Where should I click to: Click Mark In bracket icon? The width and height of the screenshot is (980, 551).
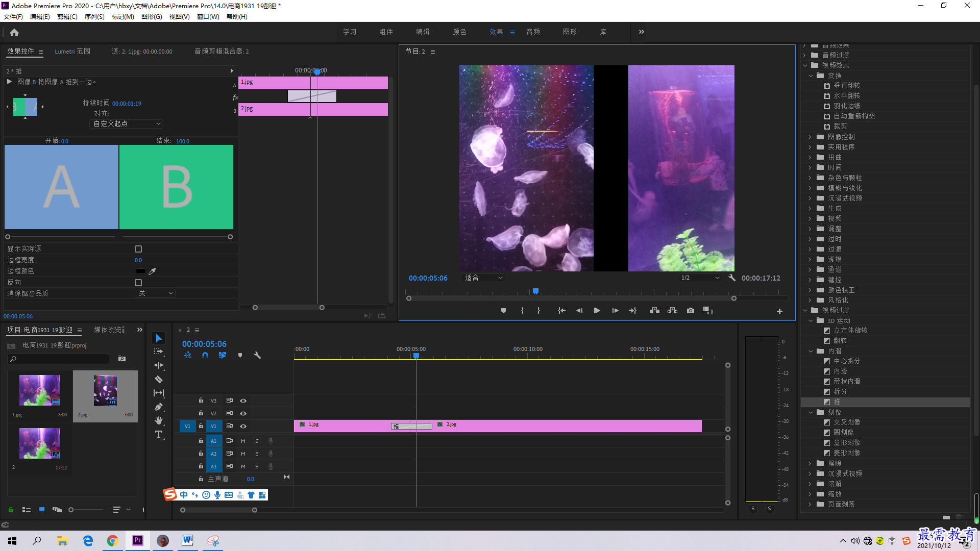pos(522,311)
